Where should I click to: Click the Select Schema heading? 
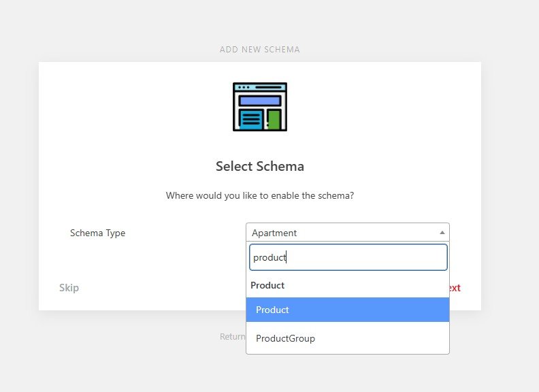point(259,166)
